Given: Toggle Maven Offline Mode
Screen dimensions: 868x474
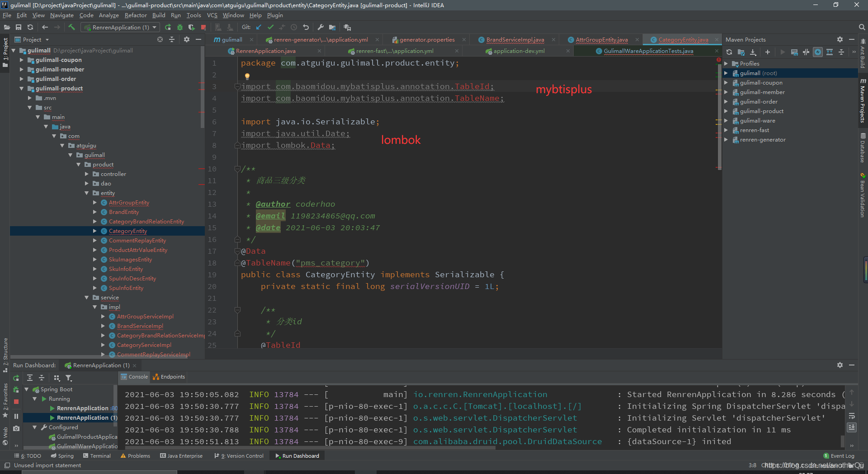Looking at the screenshot, I should point(806,52).
